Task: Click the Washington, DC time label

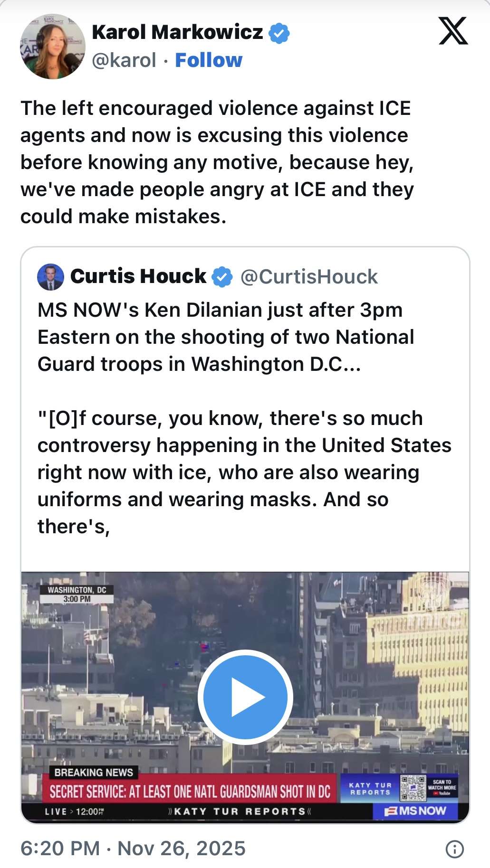Action: [x=77, y=594]
